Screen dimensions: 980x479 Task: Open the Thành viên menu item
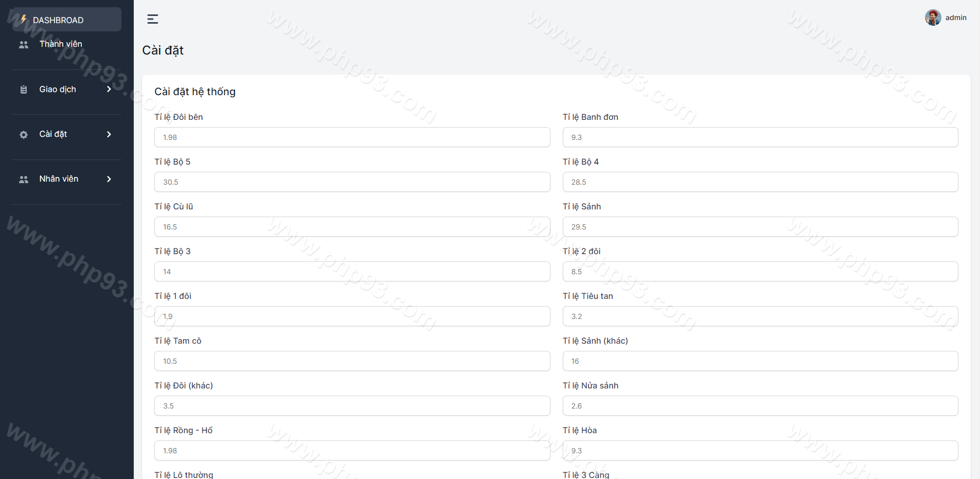coord(61,44)
